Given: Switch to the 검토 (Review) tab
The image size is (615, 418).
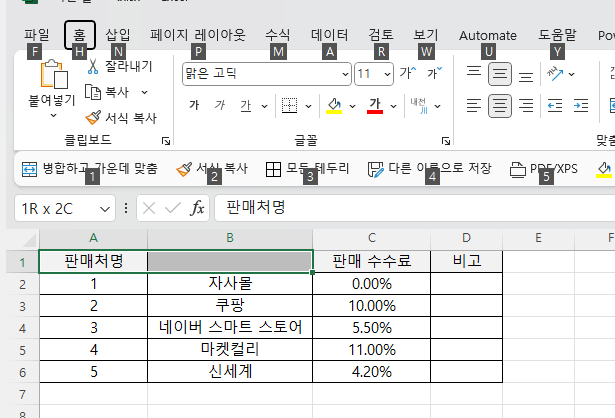Looking at the screenshot, I should click(x=380, y=35).
